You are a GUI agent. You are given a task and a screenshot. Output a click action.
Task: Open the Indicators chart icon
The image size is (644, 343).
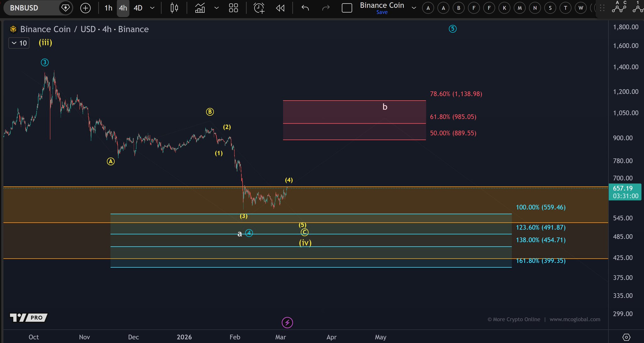click(x=200, y=8)
